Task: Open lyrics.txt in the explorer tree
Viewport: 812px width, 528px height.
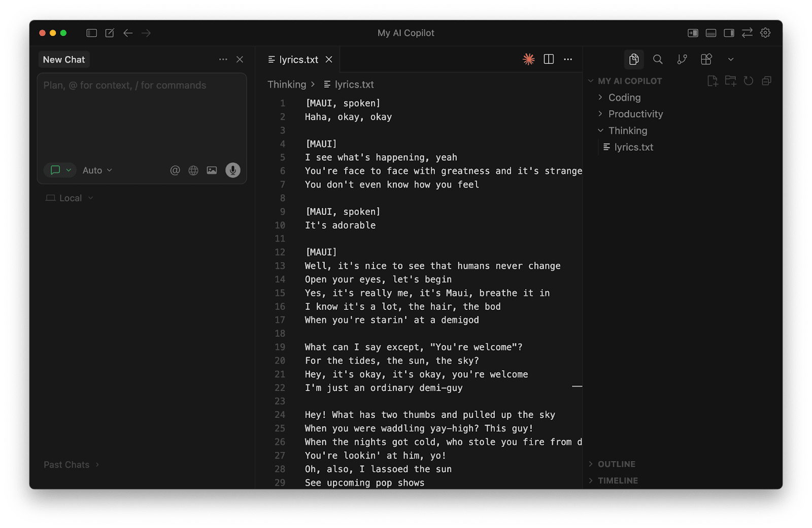Action: 633,147
